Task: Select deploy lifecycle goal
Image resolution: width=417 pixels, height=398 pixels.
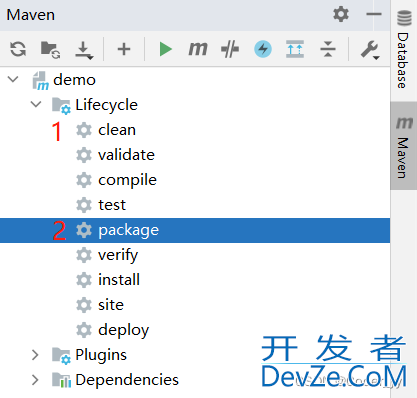Action: pos(195,330)
